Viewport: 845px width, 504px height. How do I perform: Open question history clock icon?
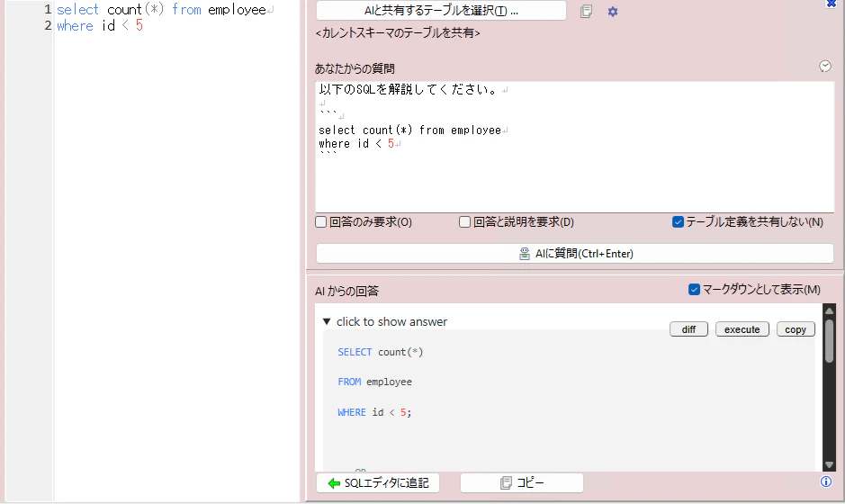tap(825, 67)
